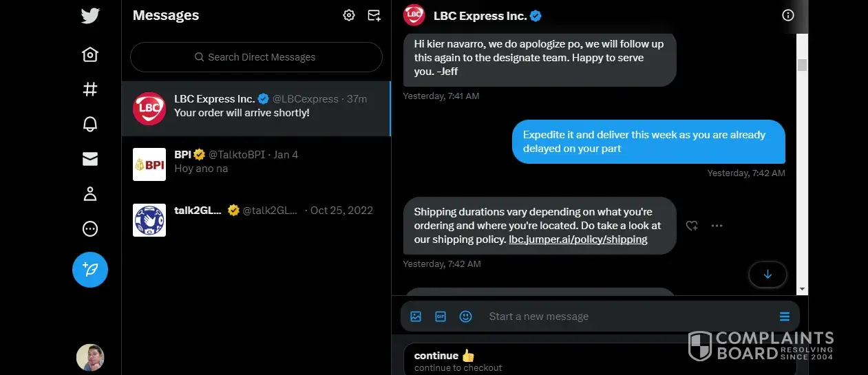Focus the Search Direct Messages field
Viewport: 868px width, 375px height.
click(x=256, y=57)
